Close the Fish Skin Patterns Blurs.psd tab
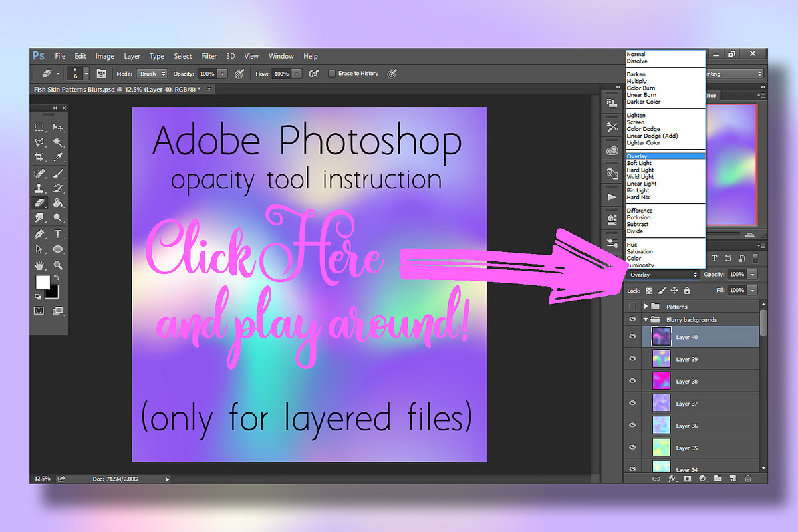798x532 pixels. coord(209,88)
